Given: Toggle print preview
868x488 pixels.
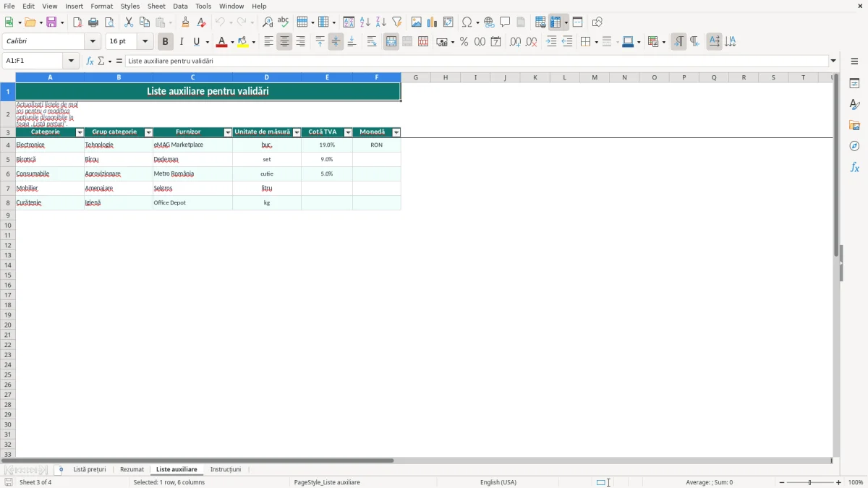Looking at the screenshot, I should pos(109,22).
